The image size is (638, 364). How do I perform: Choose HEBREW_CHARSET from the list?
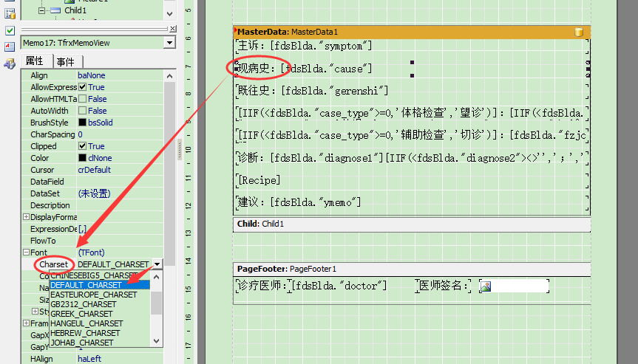(x=100, y=333)
